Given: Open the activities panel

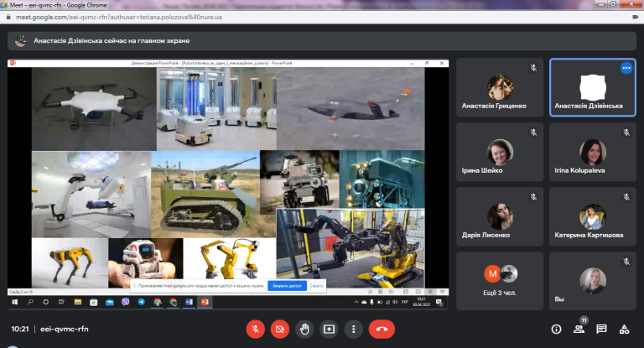Looking at the screenshot, I should (624, 329).
